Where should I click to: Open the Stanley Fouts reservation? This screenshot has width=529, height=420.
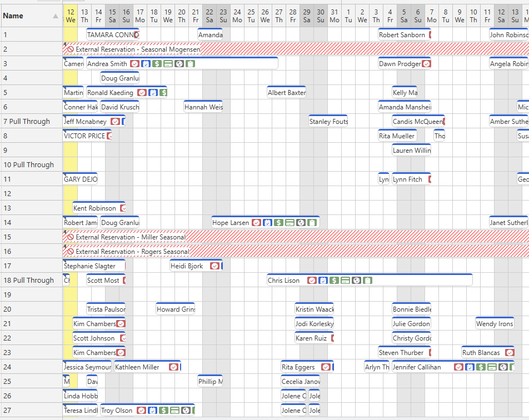tap(328, 122)
